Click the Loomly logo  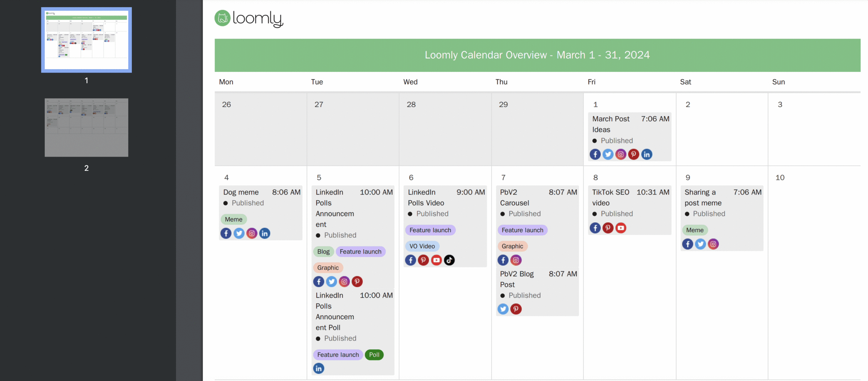coord(249,18)
